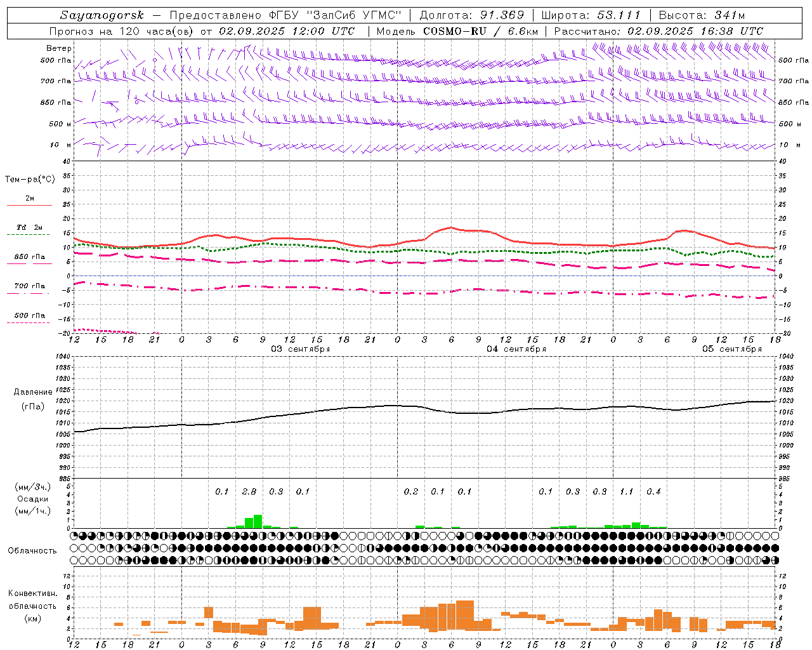The width and height of the screenshot is (812, 650).
Task: Click the '(км)' unit under convective cloudiness
Action: pyautogui.click(x=32, y=618)
